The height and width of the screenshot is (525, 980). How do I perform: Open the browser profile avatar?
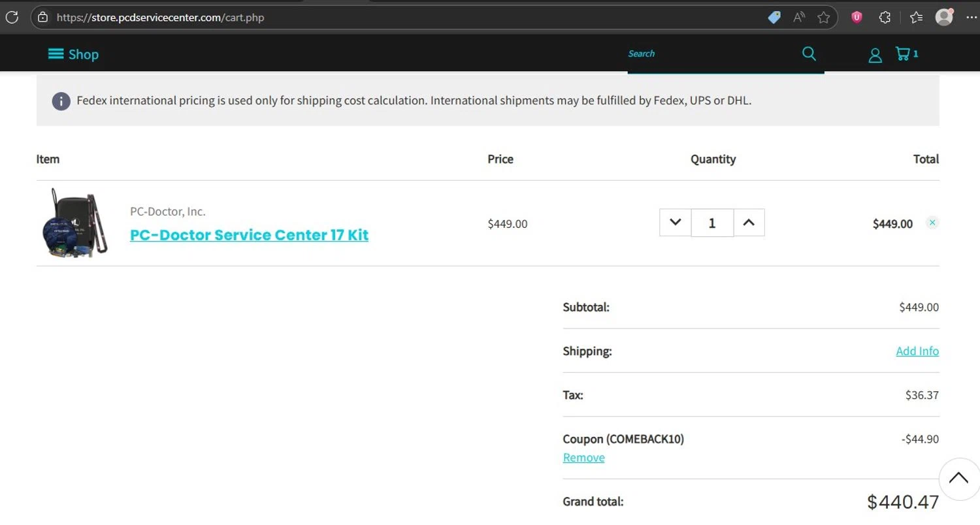(944, 17)
